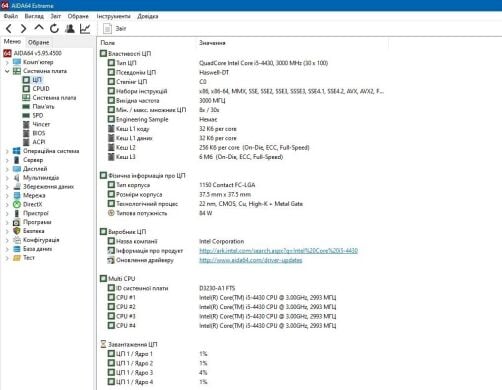Select the Engineering Sample row
Screen dimensions: 502x390
(163, 119)
